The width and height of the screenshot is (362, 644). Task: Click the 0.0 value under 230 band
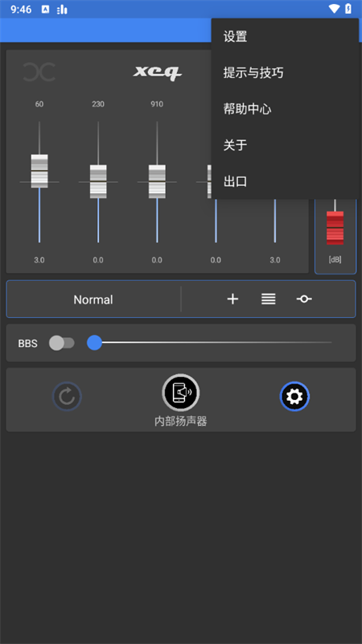[98, 260]
